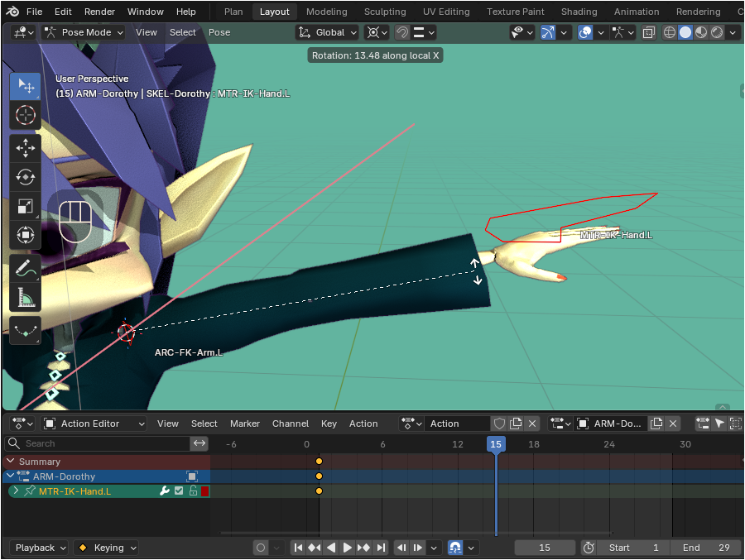Open the File menu
This screenshot has height=560, width=745.
[34, 12]
